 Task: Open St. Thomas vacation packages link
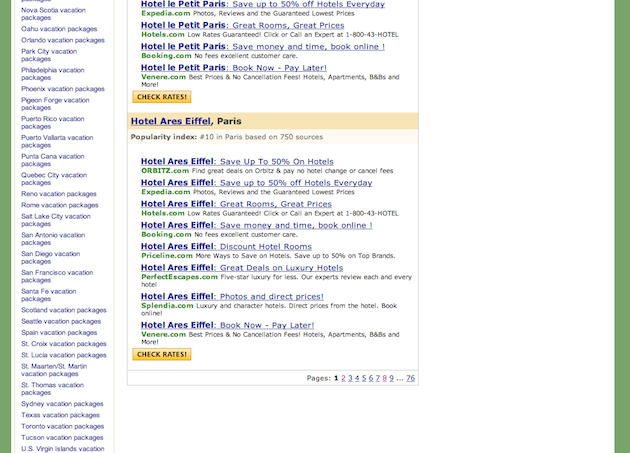(53, 389)
